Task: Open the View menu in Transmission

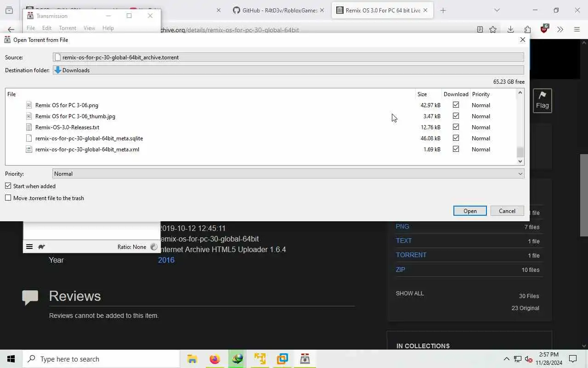Action: (x=89, y=28)
